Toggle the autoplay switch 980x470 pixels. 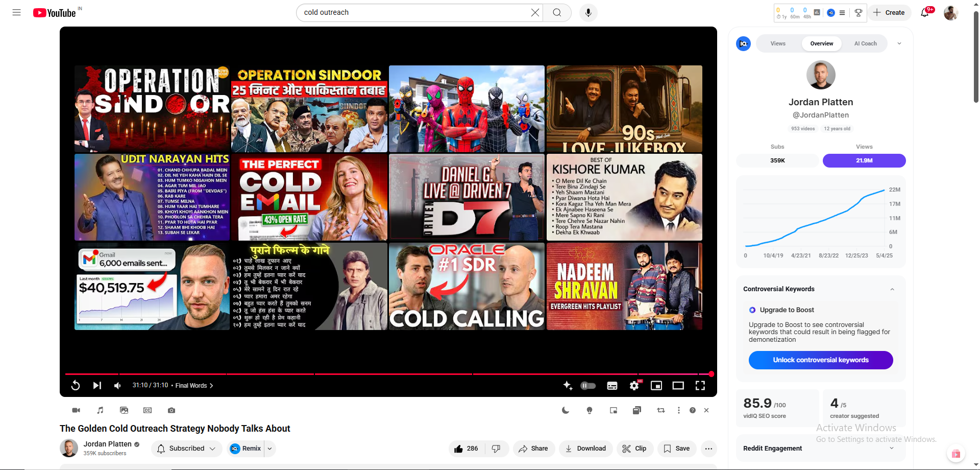pos(588,385)
